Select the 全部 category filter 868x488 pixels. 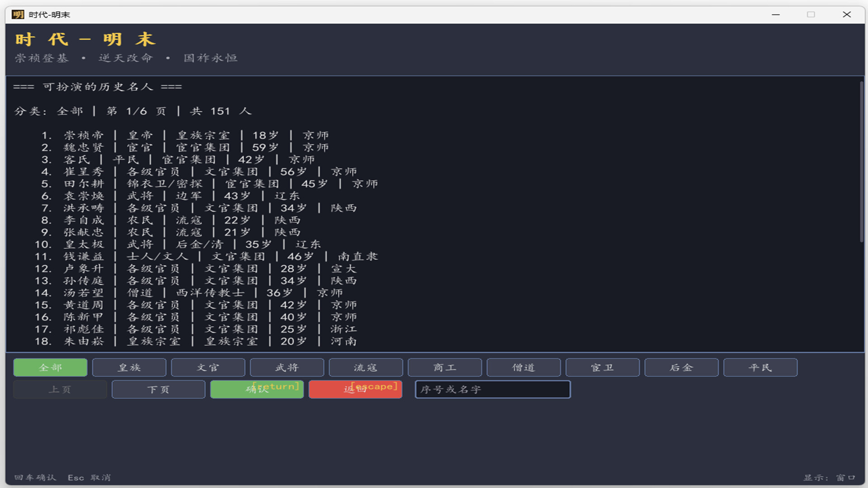pyautogui.click(x=50, y=367)
